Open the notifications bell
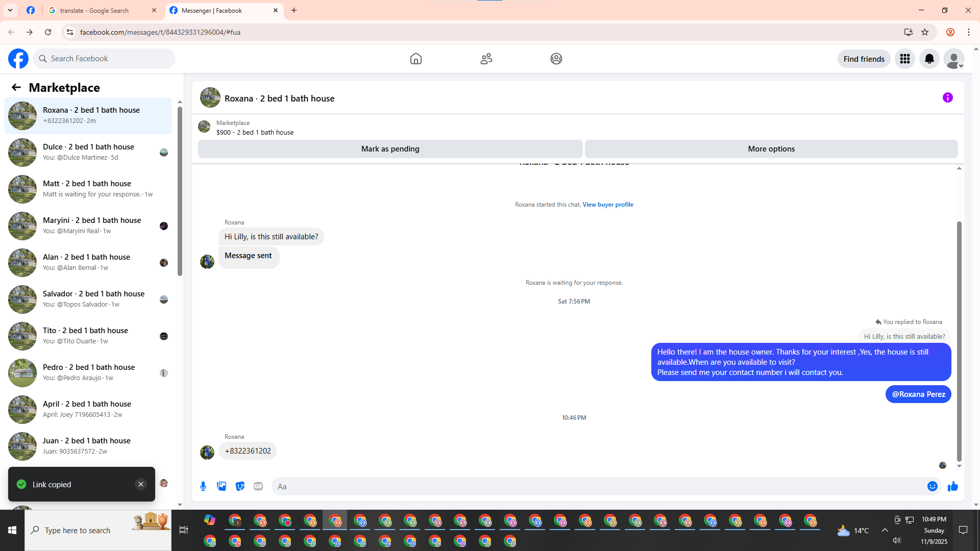Screen dimensions: 980x551 [929, 59]
